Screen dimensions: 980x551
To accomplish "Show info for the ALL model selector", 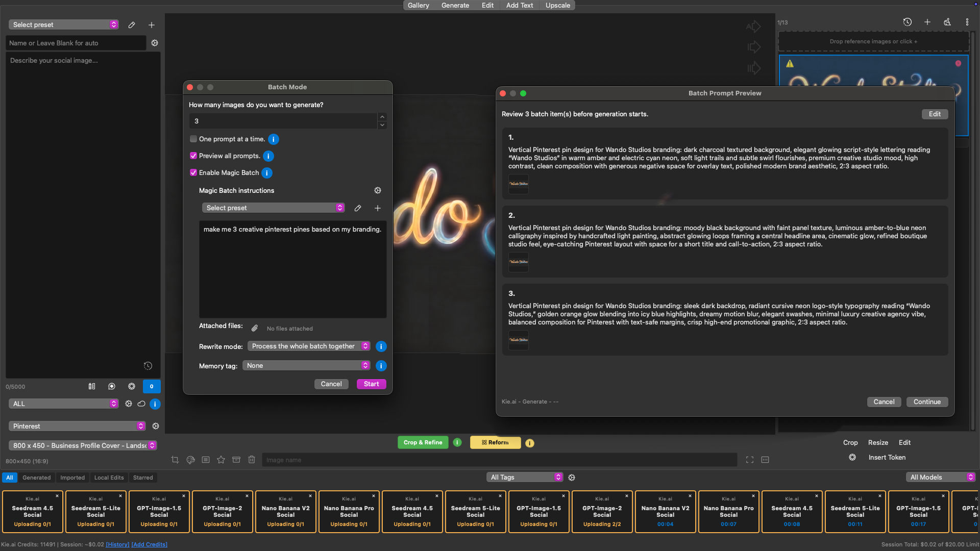I will [x=155, y=404].
